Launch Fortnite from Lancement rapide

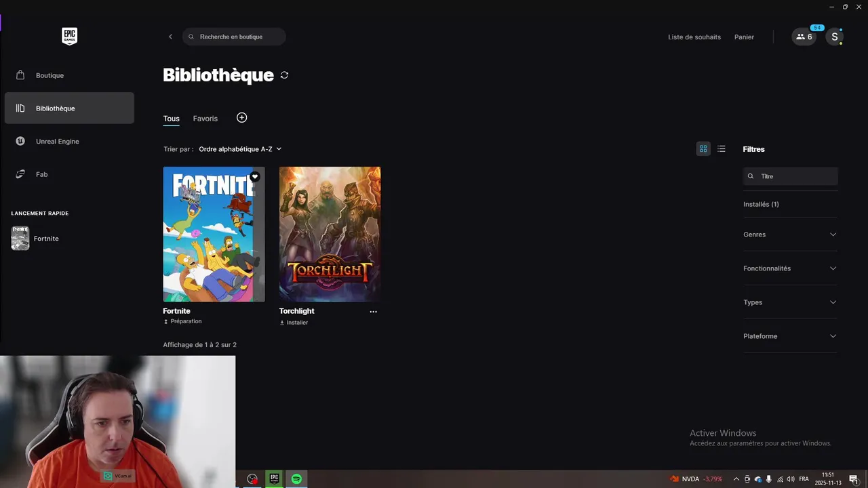46,239
